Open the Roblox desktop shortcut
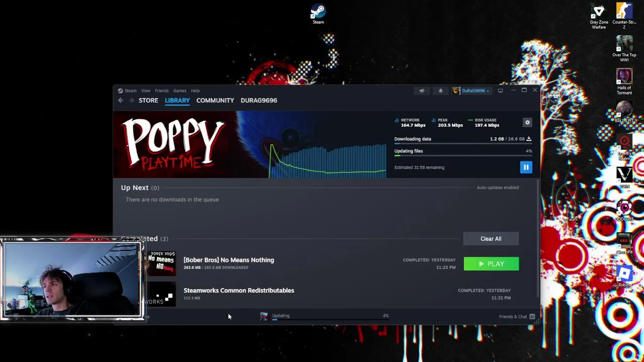Screen dimensions: 644x362 624,277
